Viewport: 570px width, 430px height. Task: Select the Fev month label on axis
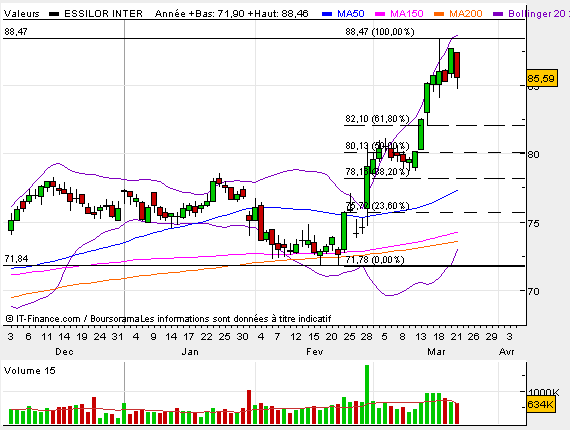[314, 352]
